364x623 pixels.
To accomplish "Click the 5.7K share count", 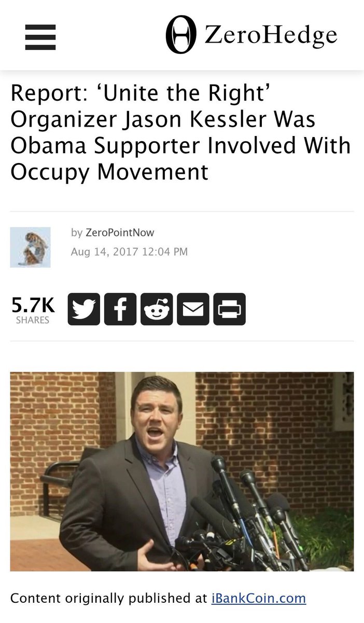I will pos(33,306).
